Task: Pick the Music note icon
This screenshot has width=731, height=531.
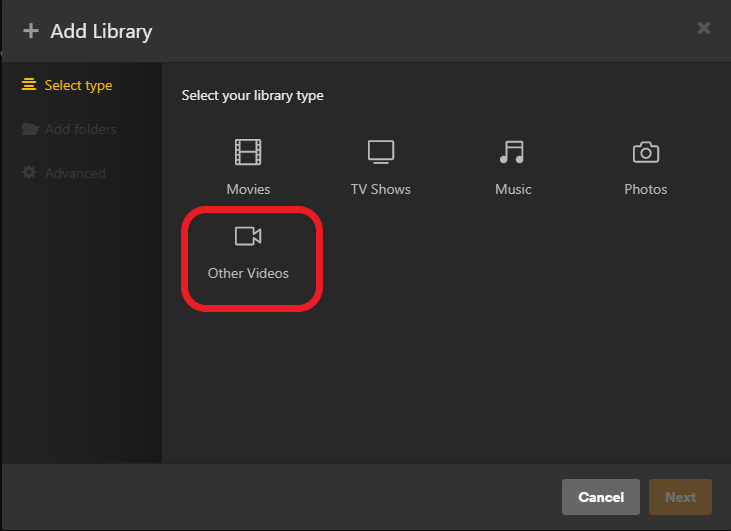Action: [512, 152]
